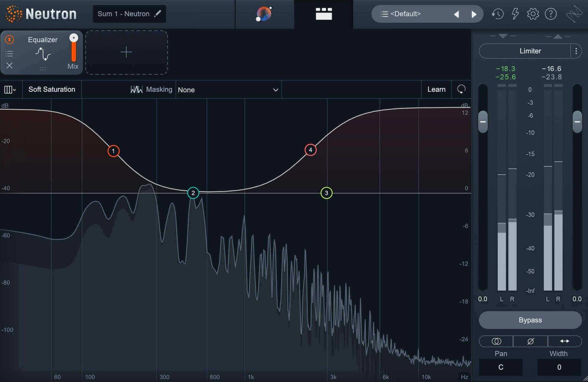Click the Sum 1 - Neutron track name

click(124, 14)
